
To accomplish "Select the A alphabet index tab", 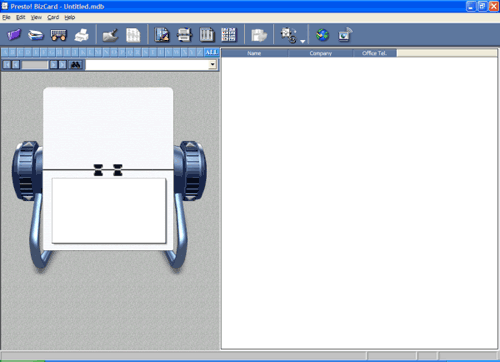I will pyautogui.click(x=5, y=52).
